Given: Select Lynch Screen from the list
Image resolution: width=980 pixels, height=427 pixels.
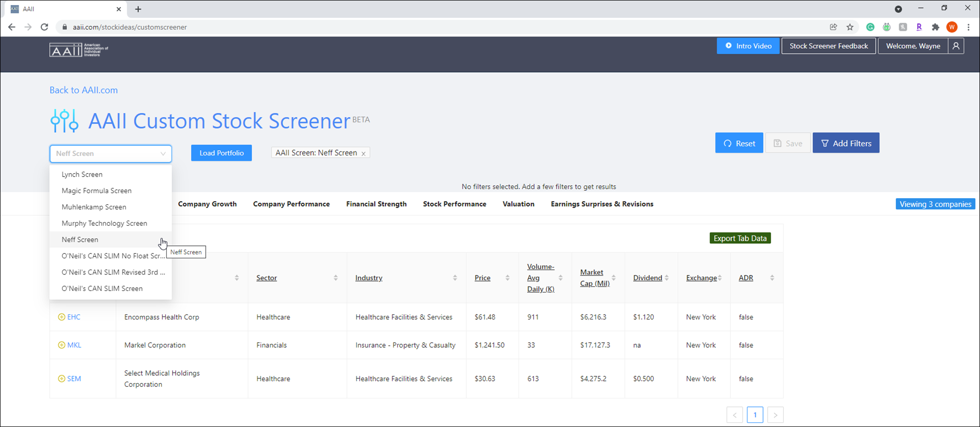Looking at the screenshot, I should (110, 175).
